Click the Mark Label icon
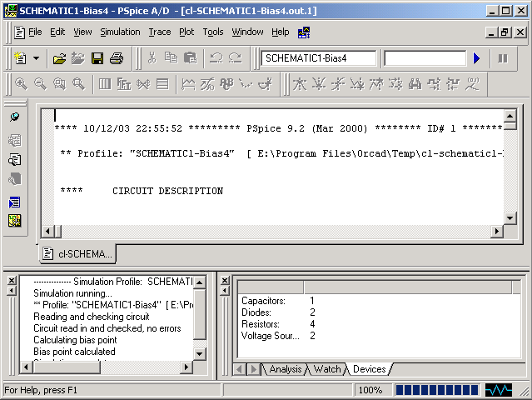532x400 pixels. pyautogui.click(x=472, y=84)
